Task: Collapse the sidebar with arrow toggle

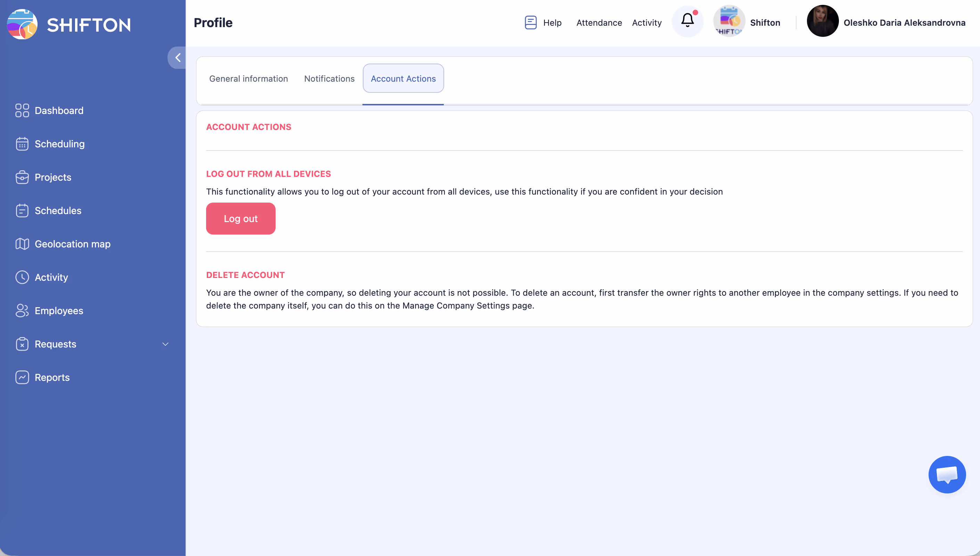Action: coord(178,58)
